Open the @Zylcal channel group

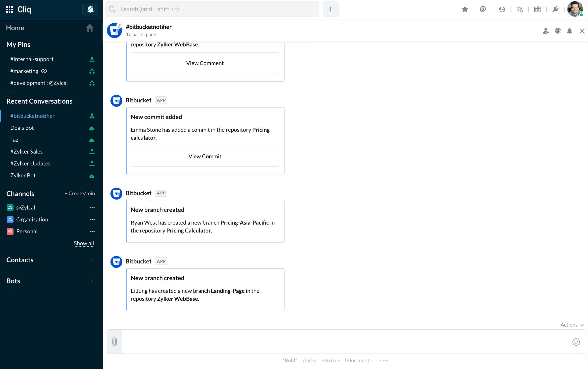point(25,208)
